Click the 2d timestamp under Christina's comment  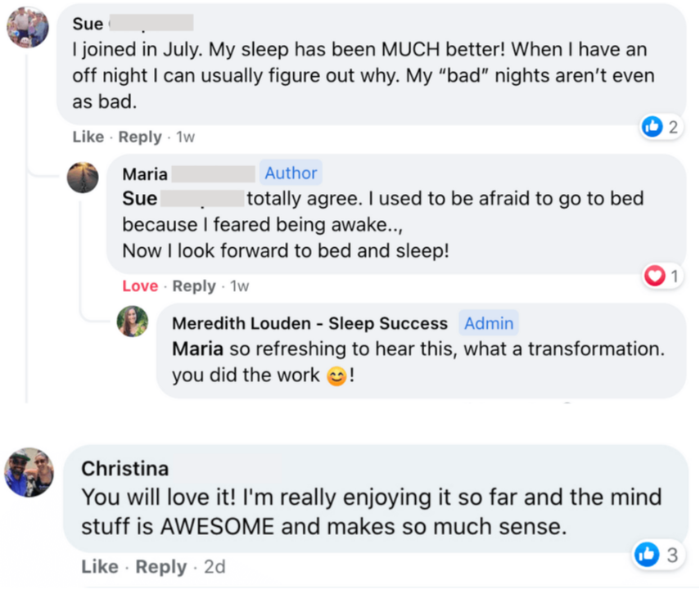(214, 566)
